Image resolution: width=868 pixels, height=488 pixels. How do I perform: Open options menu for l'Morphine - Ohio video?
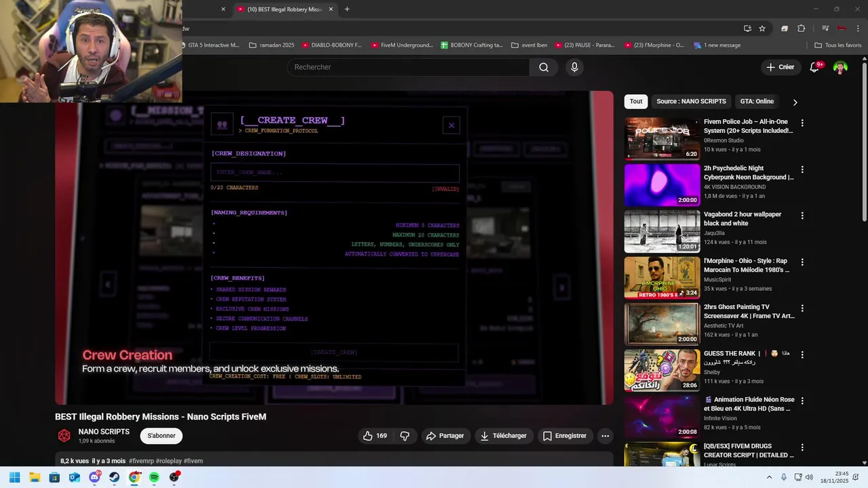(x=802, y=262)
